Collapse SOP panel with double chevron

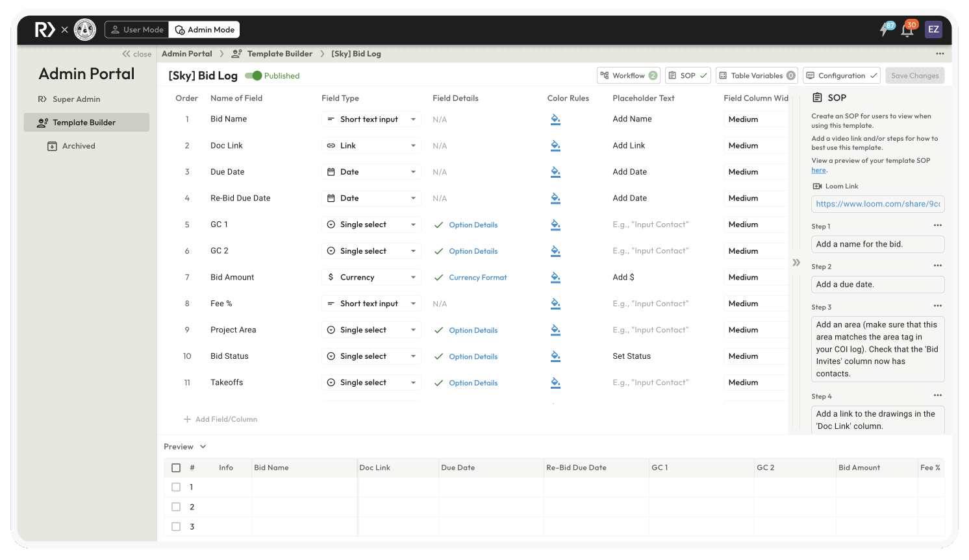pos(796,263)
